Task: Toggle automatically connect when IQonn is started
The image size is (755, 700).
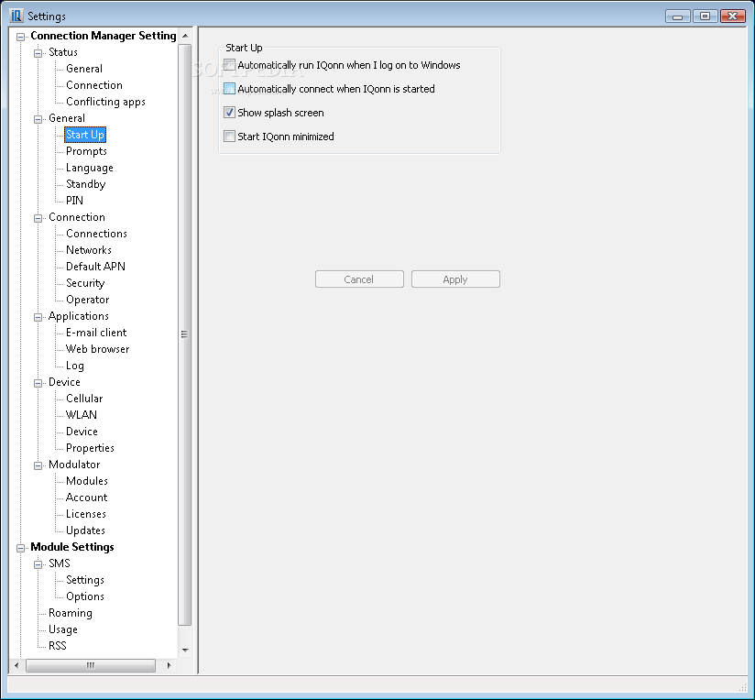Action: [229, 89]
